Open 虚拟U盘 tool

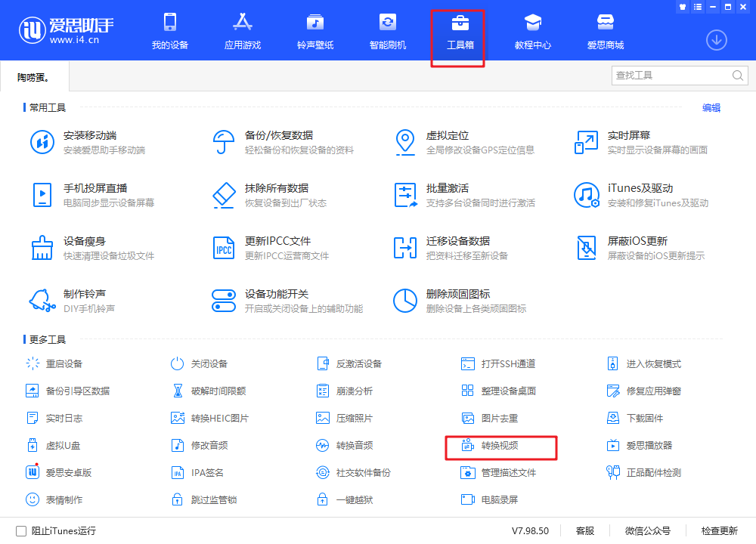click(x=53, y=445)
